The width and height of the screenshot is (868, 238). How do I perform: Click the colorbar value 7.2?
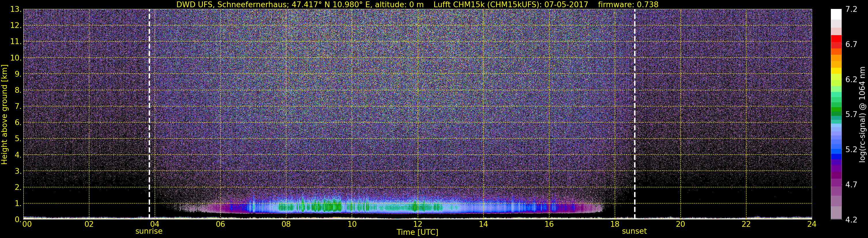pyautogui.click(x=851, y=10)
